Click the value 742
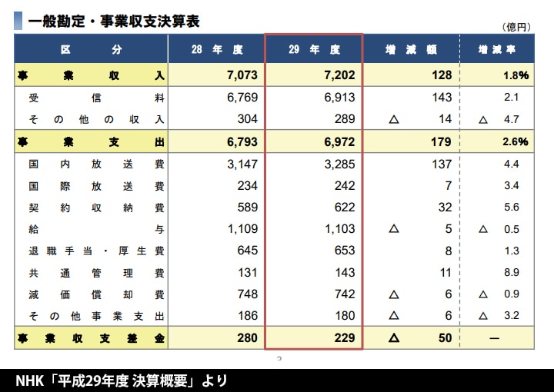 [x=345, y=294]
